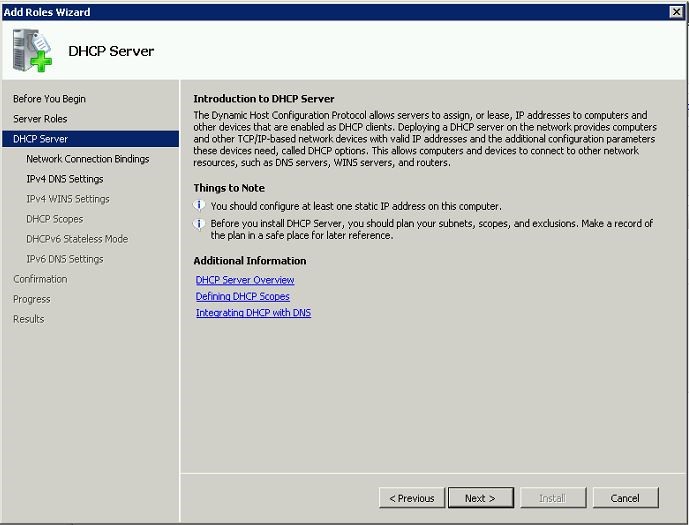The image size is (689, 525).
Task: Select the IPv4 WINS Settings step
Action: [x=68, y=199]
